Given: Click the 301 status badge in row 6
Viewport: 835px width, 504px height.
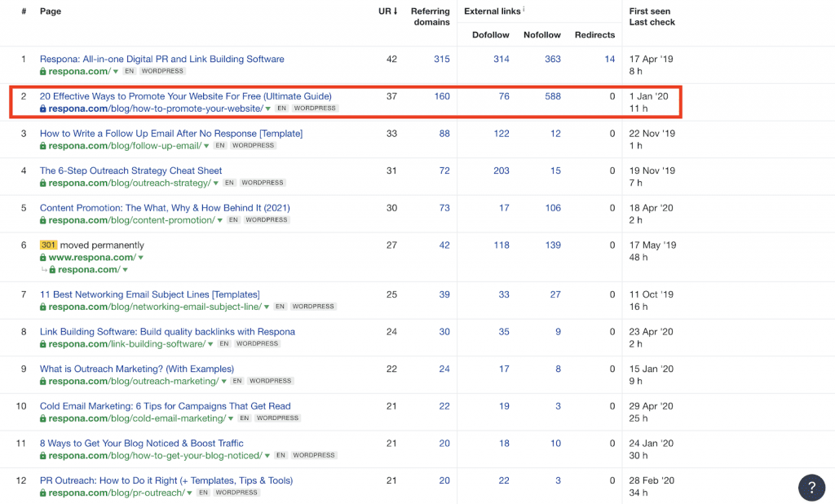Looking at the screenshot, I should point(48,245).
